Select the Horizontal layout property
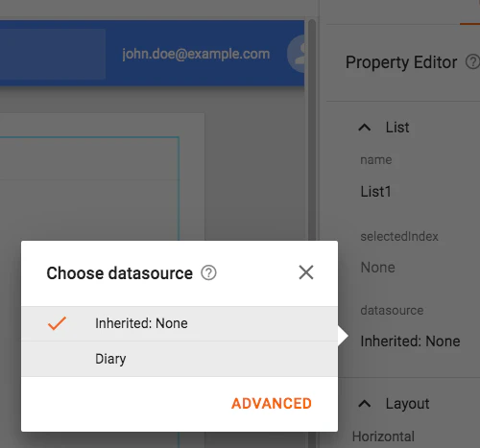The width and height of the screenshot is (480, 448). [x=383, y=436]
